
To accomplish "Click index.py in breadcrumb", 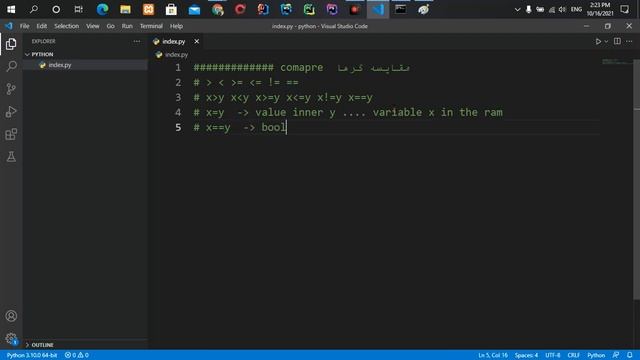I will point(176,54).
